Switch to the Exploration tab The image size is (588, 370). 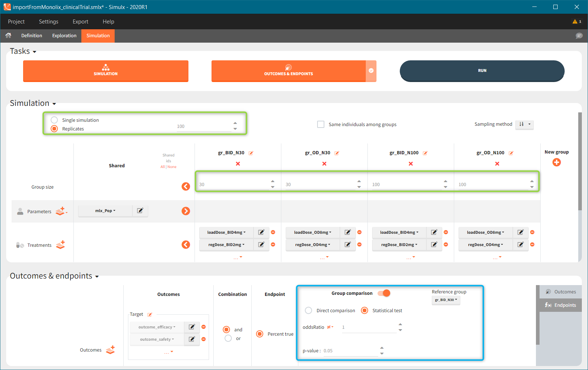pyautogui.click(x=64, y=36)
